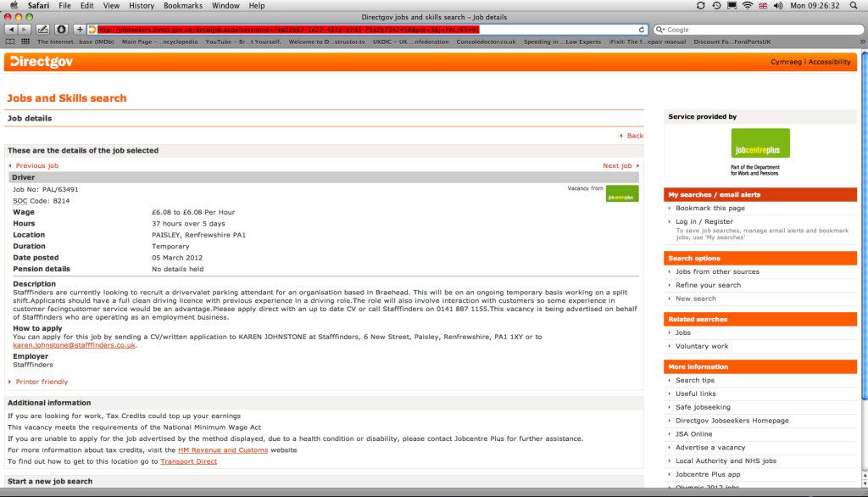Open the View menu
The image size is (868, 497).
click(x=111, y=6)
